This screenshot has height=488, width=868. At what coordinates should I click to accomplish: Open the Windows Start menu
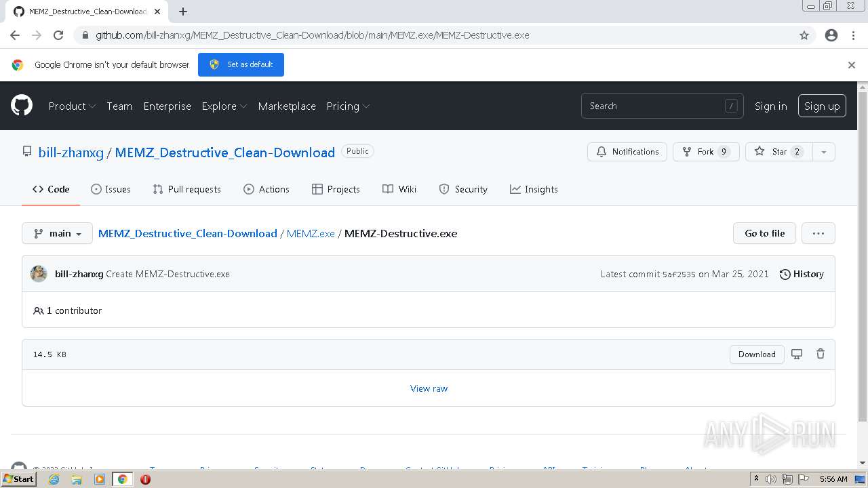click(x=19, y=479)
